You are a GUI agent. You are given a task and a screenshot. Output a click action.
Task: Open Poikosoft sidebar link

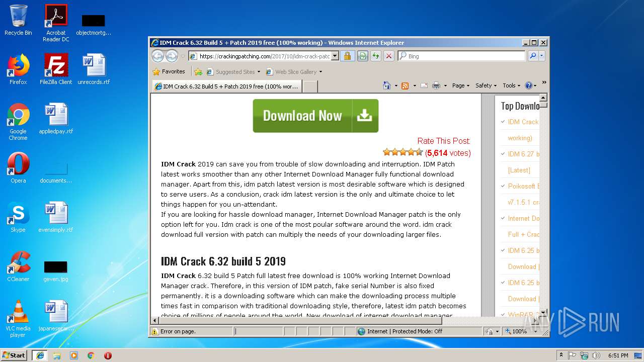coord(524,186)
